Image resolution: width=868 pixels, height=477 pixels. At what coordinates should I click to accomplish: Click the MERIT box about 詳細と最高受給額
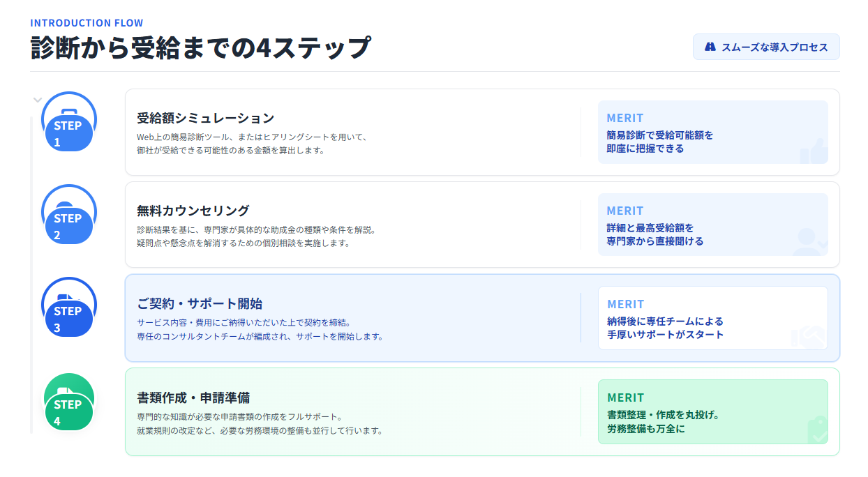[x=712, y=225]
